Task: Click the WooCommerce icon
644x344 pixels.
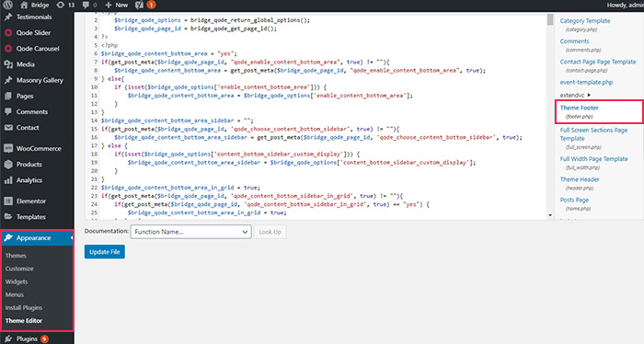Action: (x=8, y=149)
